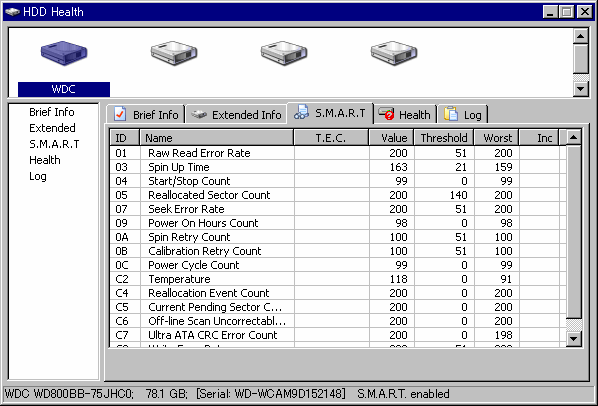The image size is (598, 406).
Task: Click the HDD Health title bar icon
Action: click(x=12, y=12)
